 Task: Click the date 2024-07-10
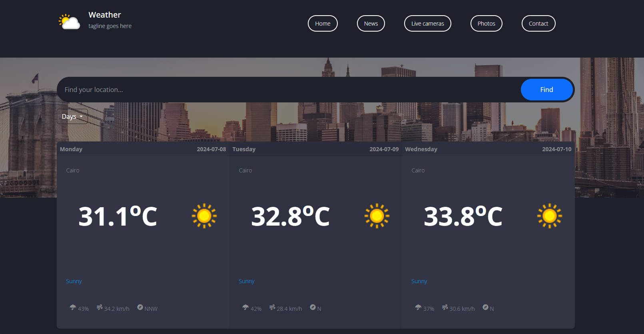pos(557,149)
